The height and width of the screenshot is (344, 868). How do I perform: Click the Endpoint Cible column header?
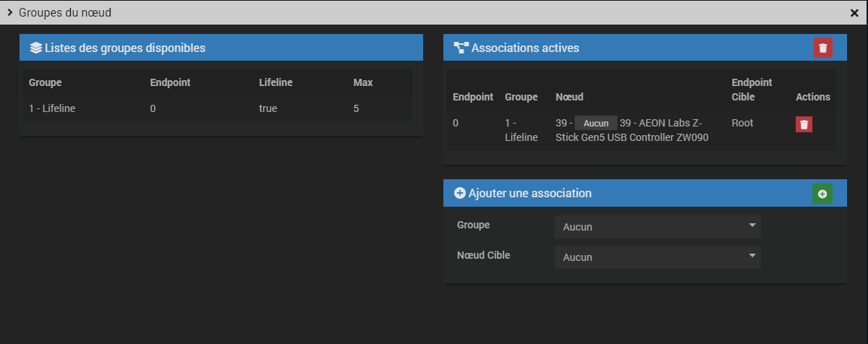point(752,90)
